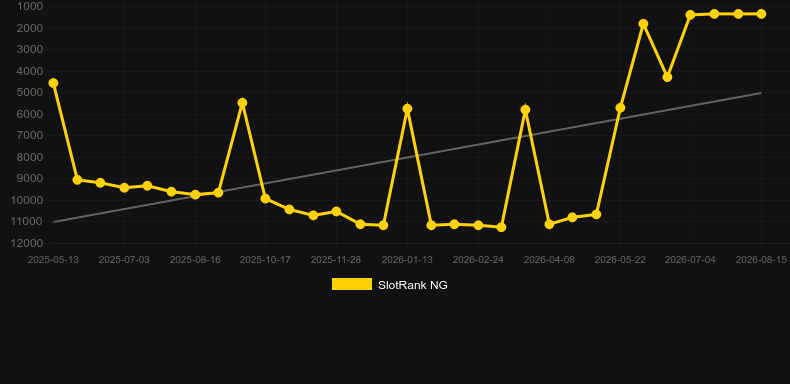Select the peak point just before 2025-10-17
This screenshot has width=790, height=384.
[x=242, y=103]
